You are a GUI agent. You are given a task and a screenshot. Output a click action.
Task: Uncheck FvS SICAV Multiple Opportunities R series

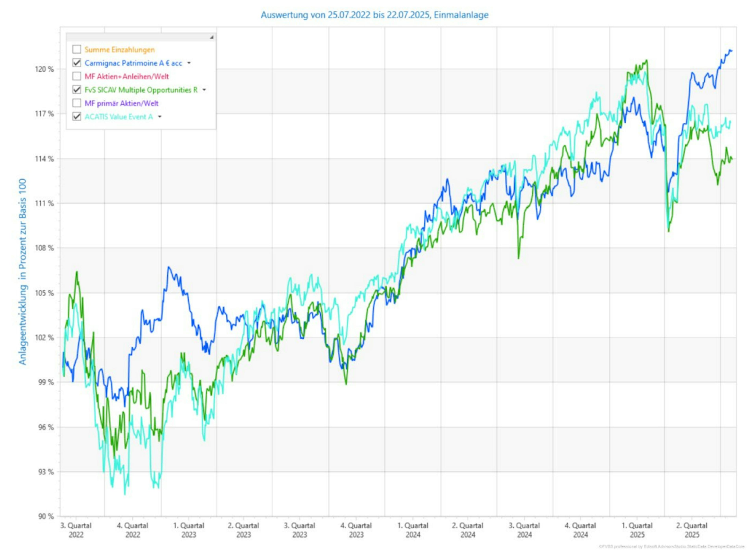click(x=77, y=90)
